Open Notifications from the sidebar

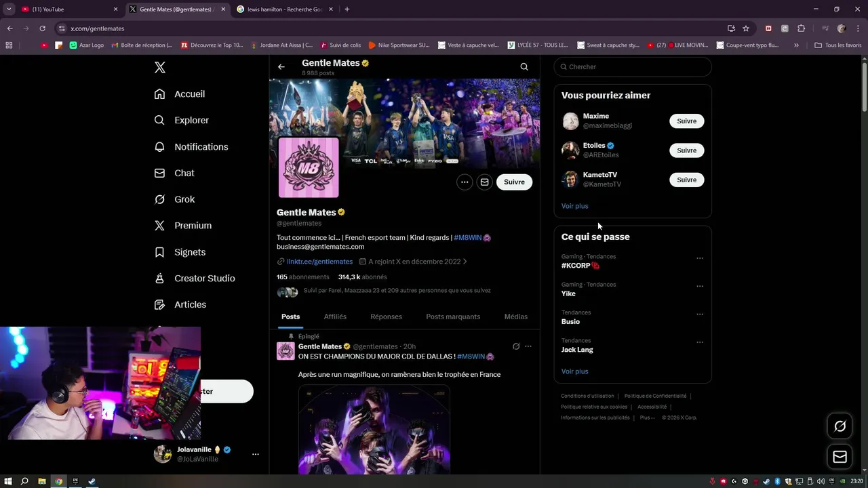(x=191, y=146)
